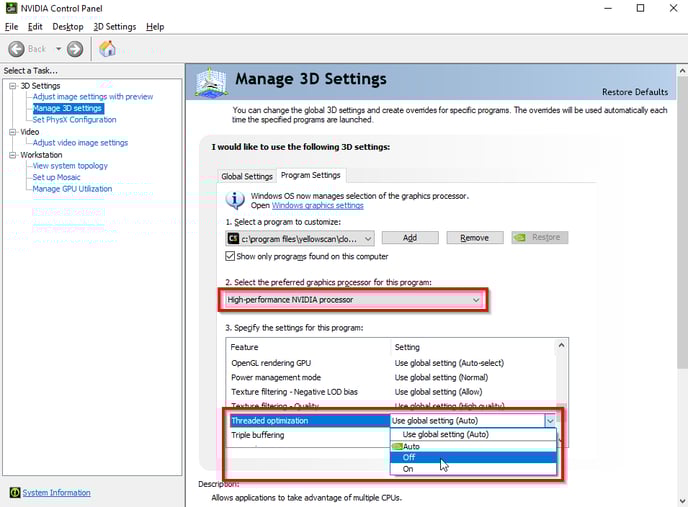This screenshot has width=688, height=507.
Task: Choose Off in the Threaded optimization list
Action: 473,457
